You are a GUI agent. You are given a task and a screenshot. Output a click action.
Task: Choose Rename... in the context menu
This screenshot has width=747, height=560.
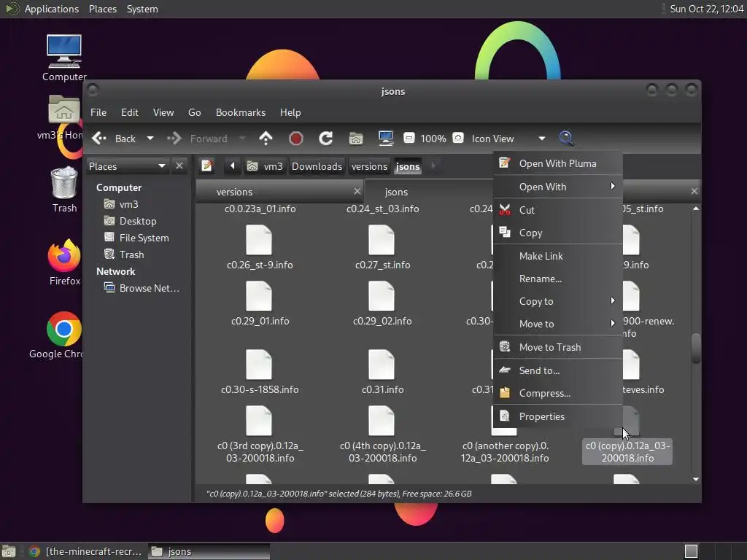558,279
